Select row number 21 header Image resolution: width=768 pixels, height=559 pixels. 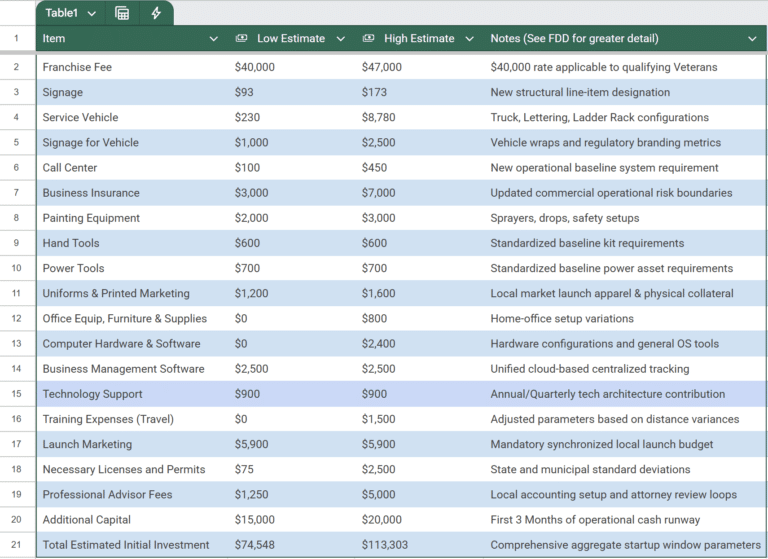(x=17, y=545)
